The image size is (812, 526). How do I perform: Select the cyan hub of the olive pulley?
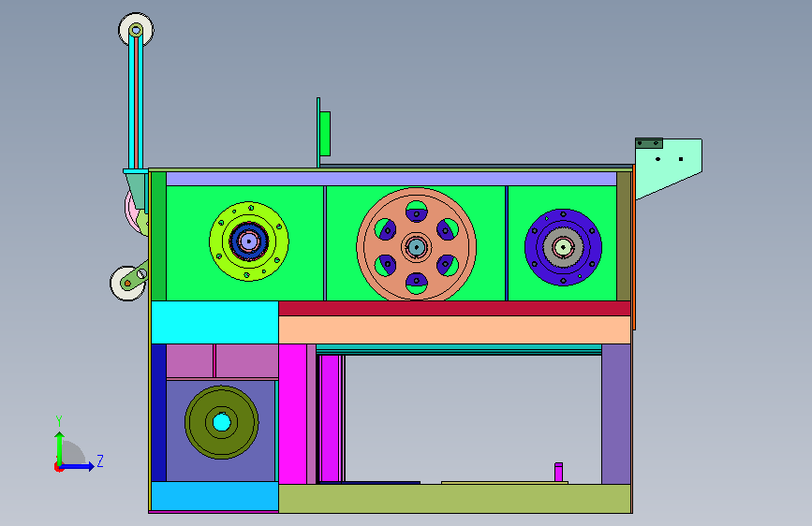pyautogui.click(x=222, y=422)
